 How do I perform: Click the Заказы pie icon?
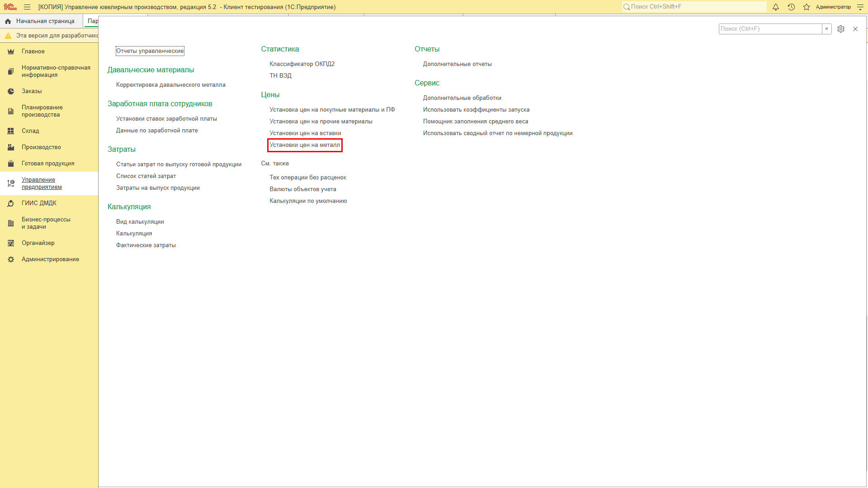tap(11, 91)
